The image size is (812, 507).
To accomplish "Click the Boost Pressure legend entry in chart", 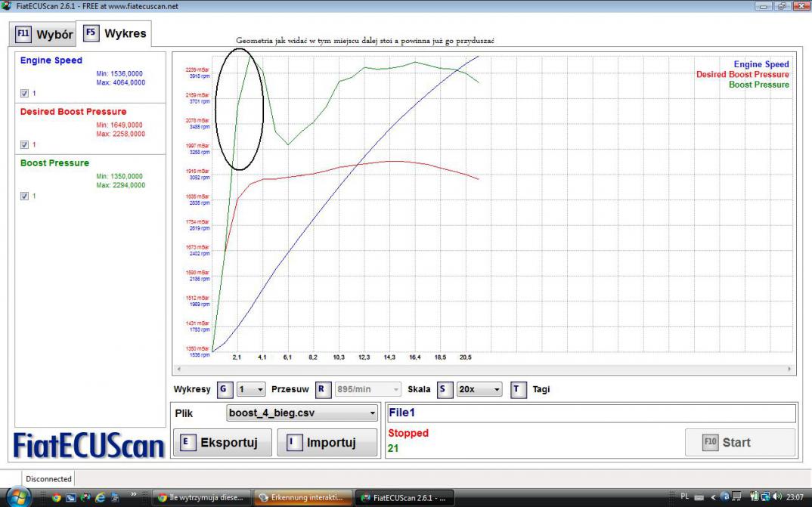I will click(758, 85).
